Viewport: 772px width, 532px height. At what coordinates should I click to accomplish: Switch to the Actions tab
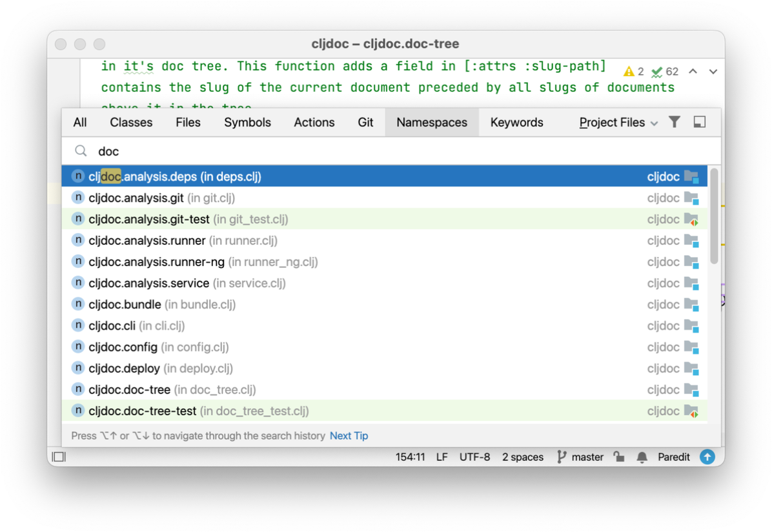tap(314, 122)
